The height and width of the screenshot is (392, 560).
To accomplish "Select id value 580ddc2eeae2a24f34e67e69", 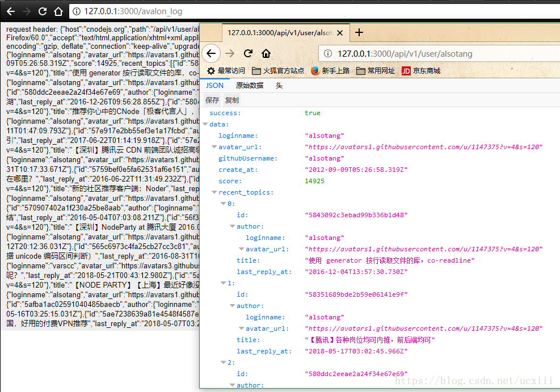I will (356, 374).
